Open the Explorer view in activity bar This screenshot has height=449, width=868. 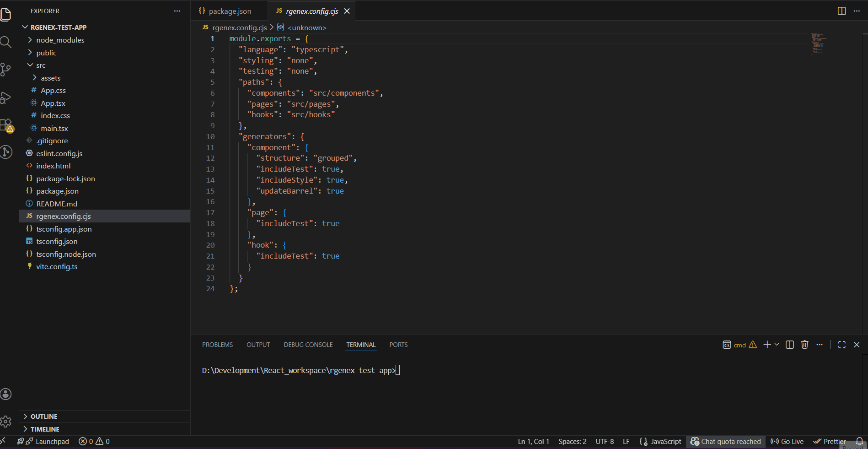[x=6, y=14]
